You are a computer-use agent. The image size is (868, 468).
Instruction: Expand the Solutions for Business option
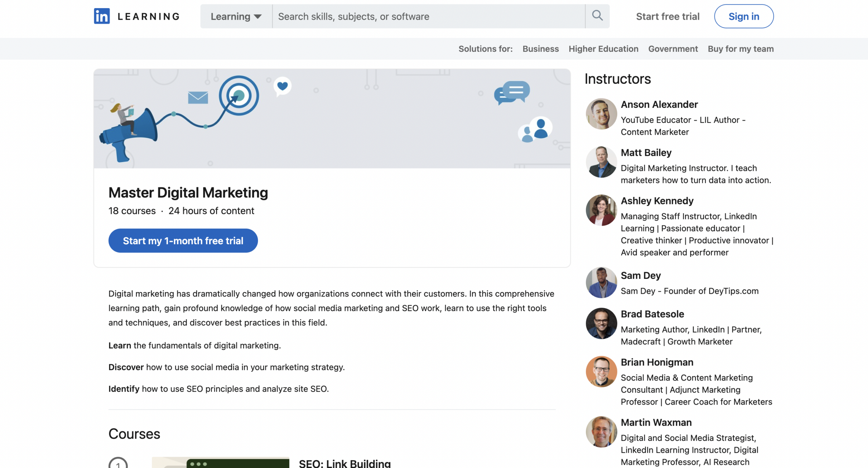point(540,48)
